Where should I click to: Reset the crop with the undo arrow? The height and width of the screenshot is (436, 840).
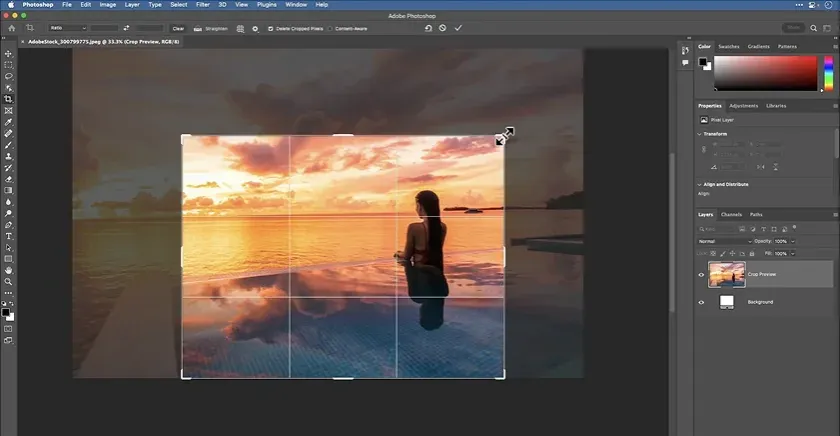point(428,28)
